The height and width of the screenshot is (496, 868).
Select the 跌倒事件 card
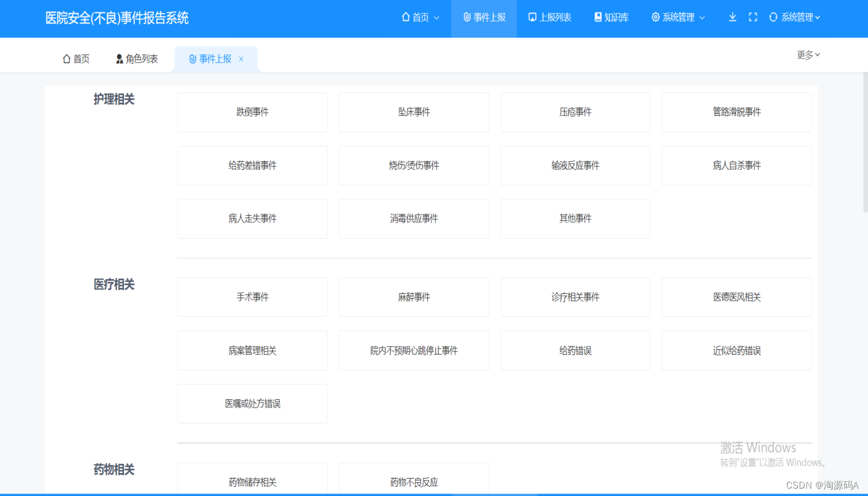point(252,112)
